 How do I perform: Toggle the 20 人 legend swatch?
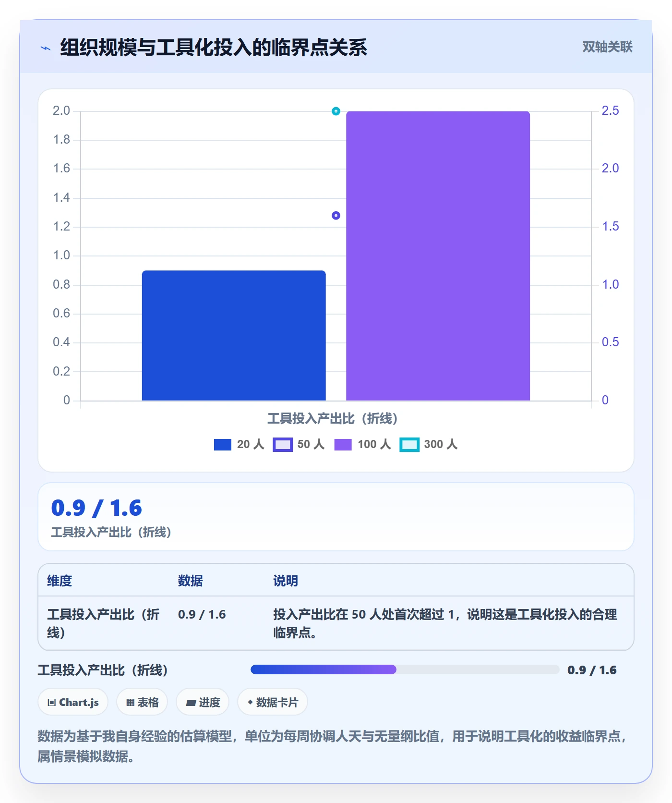pyautogui.click(x=223, y=445)
